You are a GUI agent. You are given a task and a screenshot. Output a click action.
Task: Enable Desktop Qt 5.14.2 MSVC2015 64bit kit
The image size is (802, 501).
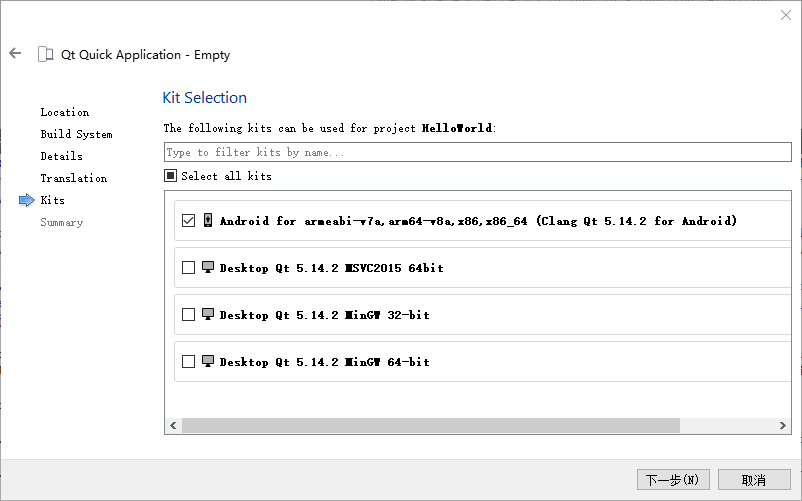point(188,267)
